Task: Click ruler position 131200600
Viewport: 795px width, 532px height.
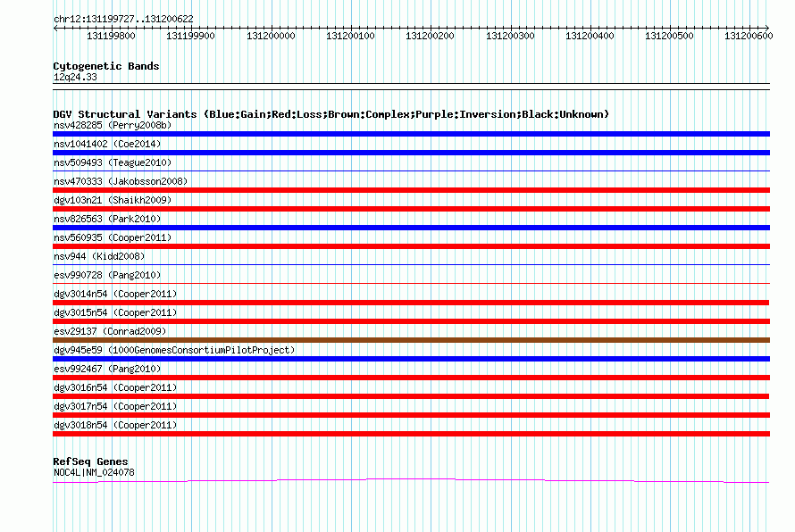Action: tap(749, 36)
